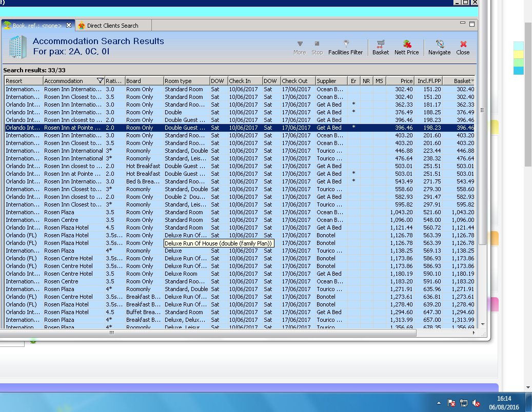The height and width of the screenshot is (412, 532).
Task: Maximize the search results panel
Action: point(472,24)
